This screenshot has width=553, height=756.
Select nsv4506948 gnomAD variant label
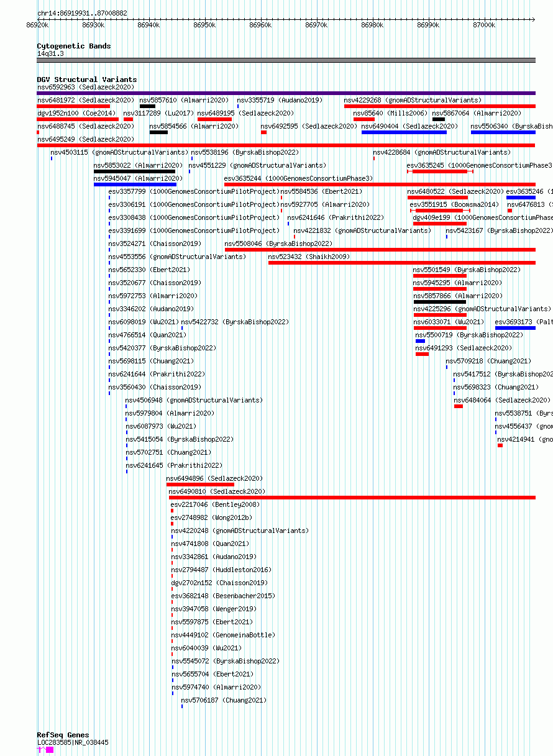pos(194,400)
